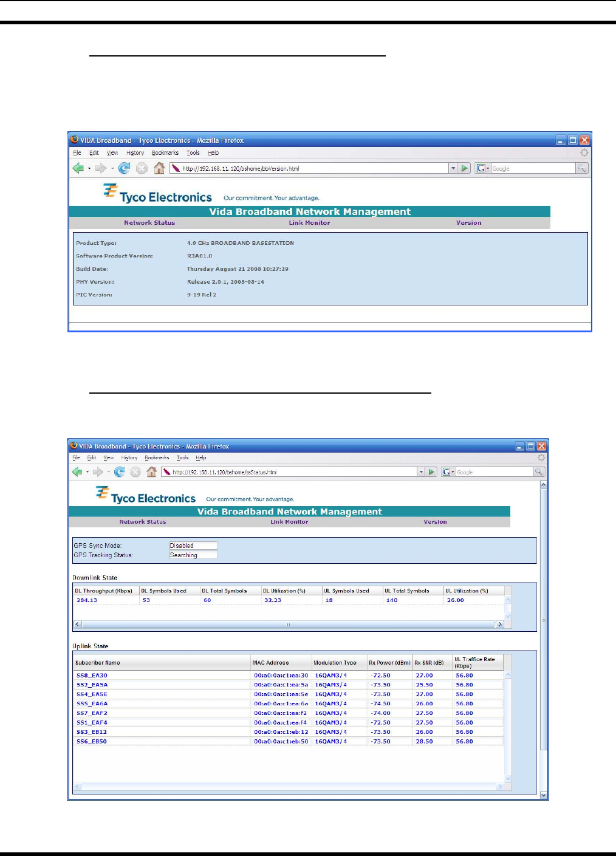The width and height of the screenshot is (616, 856).
Task: Open History menu in lower Firefox window
Action: point(129,458)
